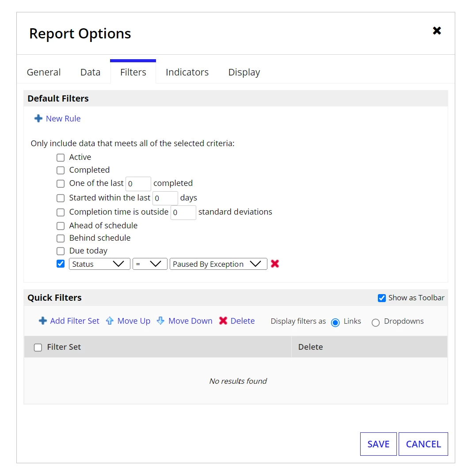Click the red X Delete icon in Quick Filters
Image resolution: width=476 pixels, height=469 pixels.
223,321
